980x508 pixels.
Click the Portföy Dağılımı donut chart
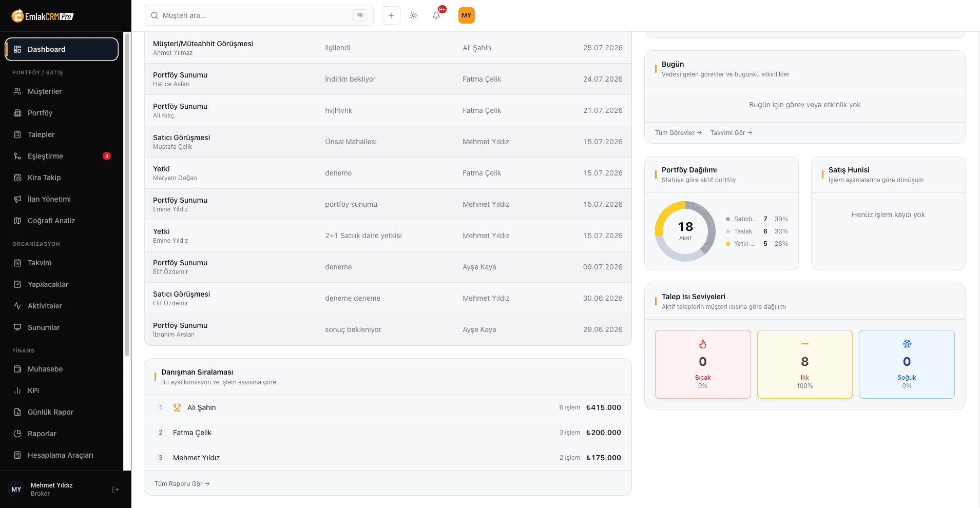coord(685,231)
